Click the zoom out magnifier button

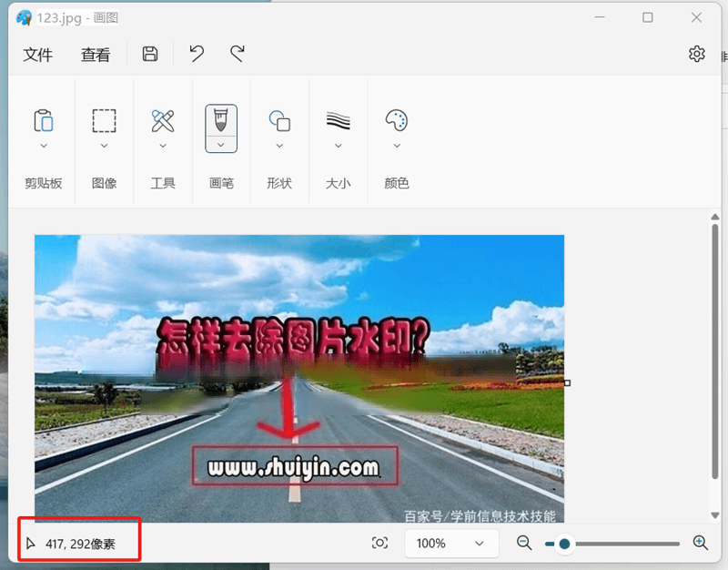point(524,543)
